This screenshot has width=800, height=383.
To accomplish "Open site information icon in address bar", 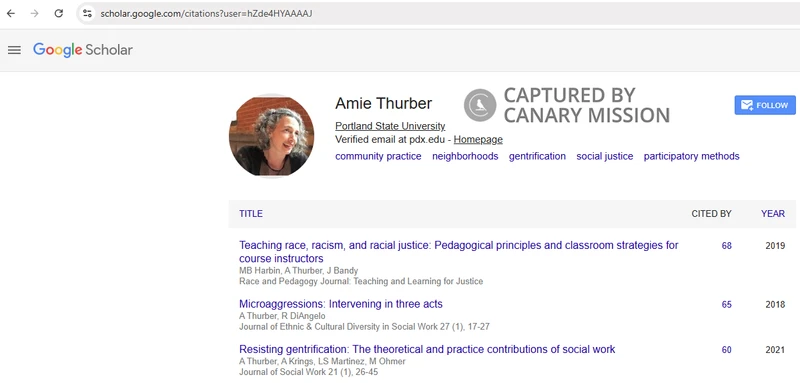I will coord(87,14).
